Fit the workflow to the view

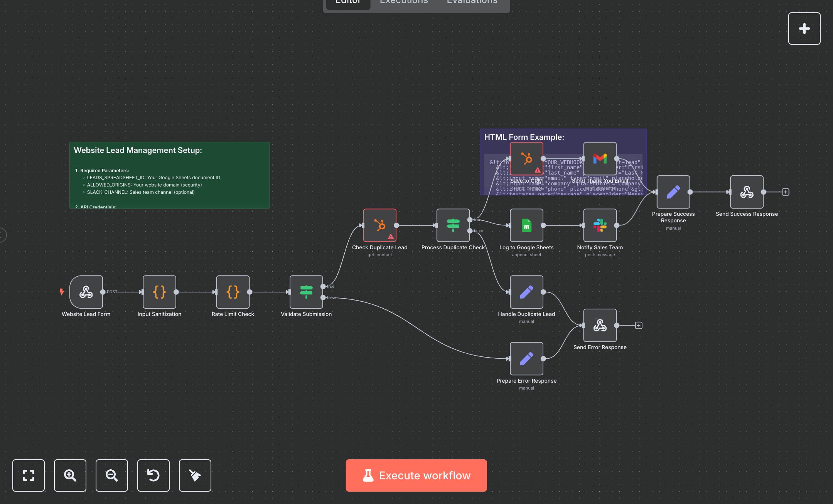[x=28, y=475]
